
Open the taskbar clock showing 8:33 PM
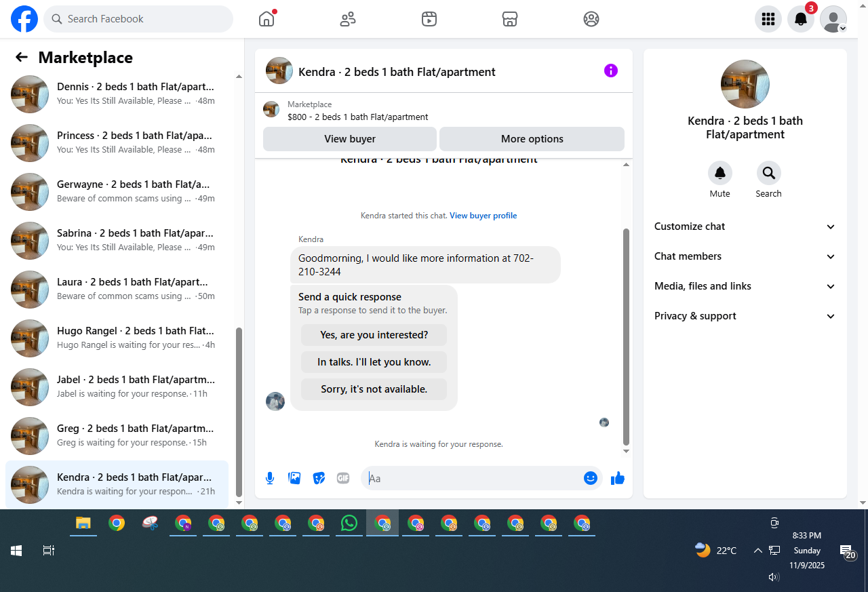807,550
